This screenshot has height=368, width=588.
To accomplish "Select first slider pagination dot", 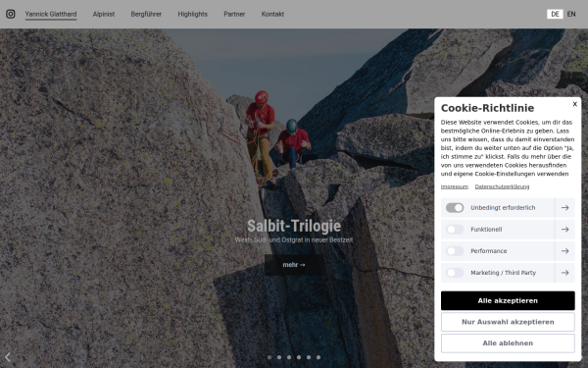I will 269,357.
